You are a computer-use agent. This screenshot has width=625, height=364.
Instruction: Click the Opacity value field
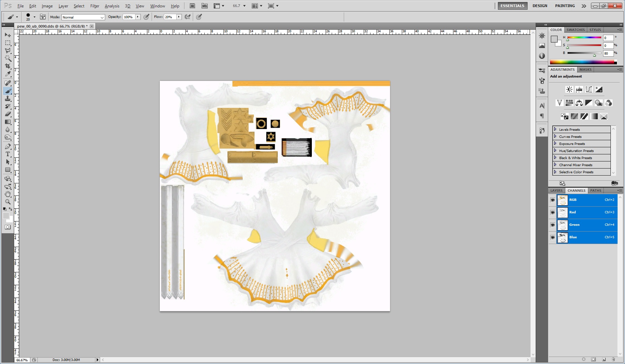click(129, 17)
